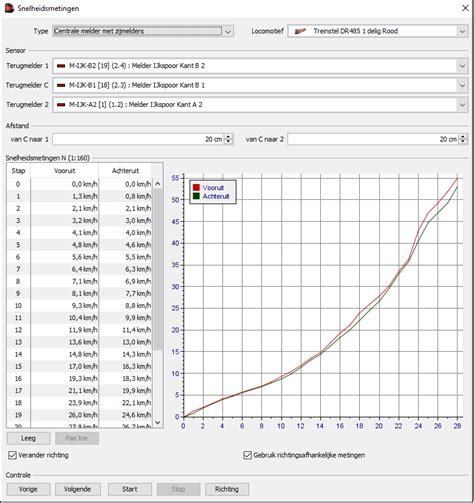This screenshot has width=474, height=503.
Task: Click the Vooruit column header
Action: (x=65, y=171)
